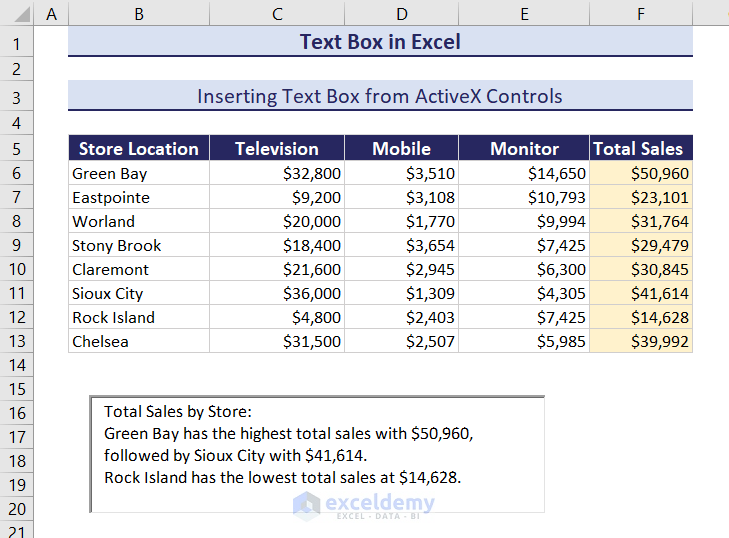Select row 5 header

pyautogui.click(x=17, y=149)
